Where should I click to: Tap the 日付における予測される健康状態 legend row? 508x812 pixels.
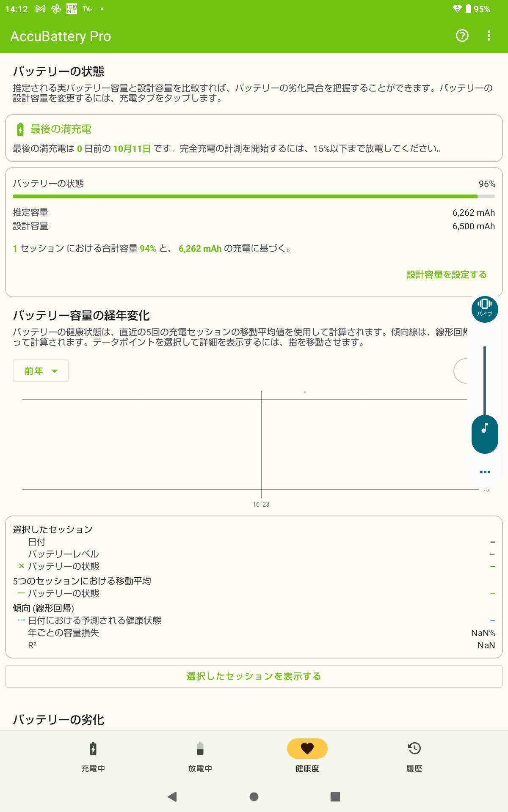[95, 620]
